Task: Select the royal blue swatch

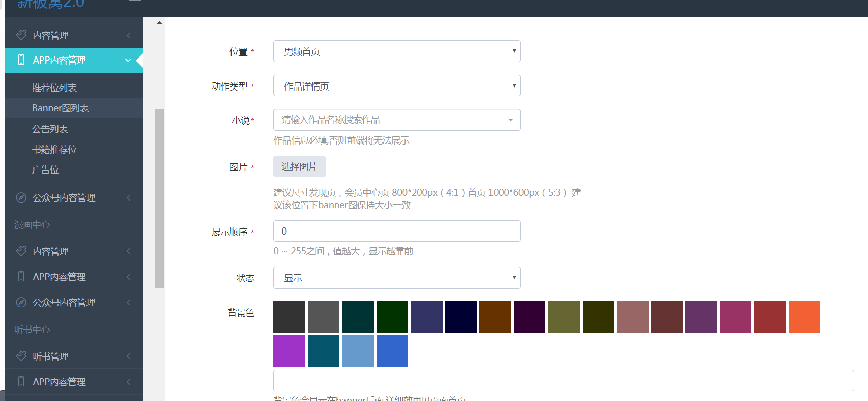Action: 392,351
